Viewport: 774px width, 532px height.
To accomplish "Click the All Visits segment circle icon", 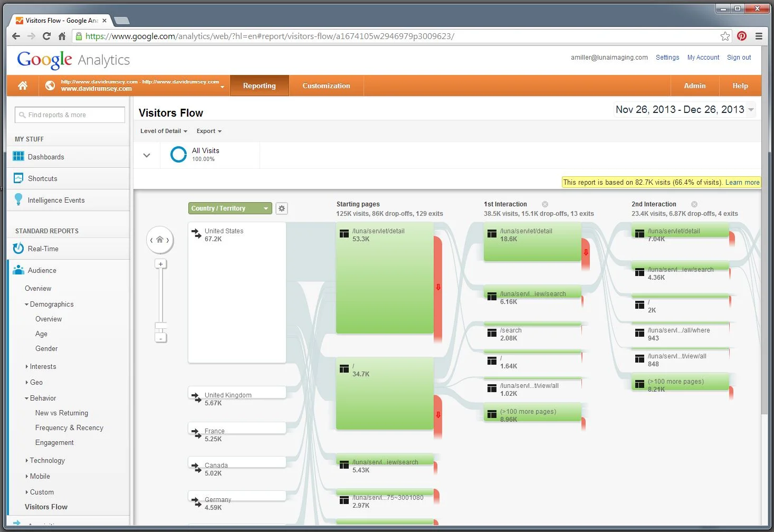I will tap(178, 154).
